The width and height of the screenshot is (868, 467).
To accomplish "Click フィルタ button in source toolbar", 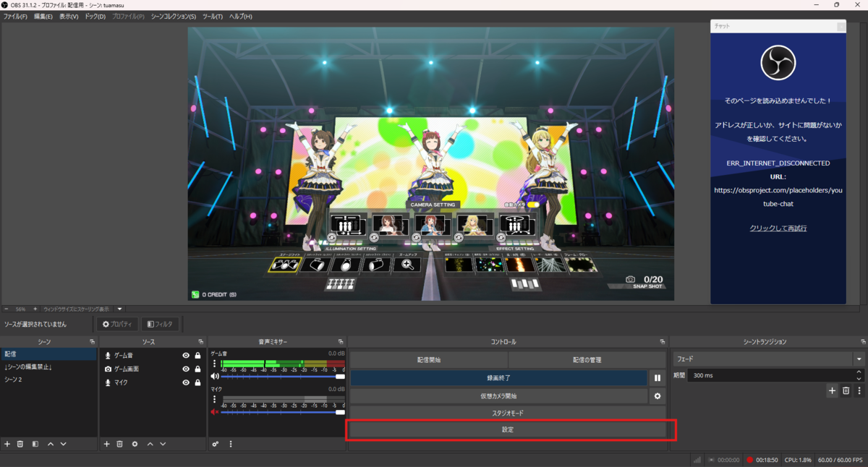I will (159, 325).
